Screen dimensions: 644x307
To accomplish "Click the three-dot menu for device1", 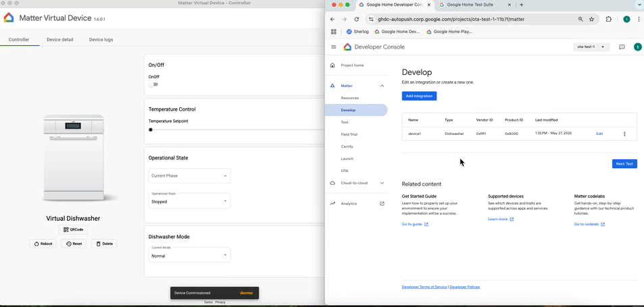I will point(624,134).
